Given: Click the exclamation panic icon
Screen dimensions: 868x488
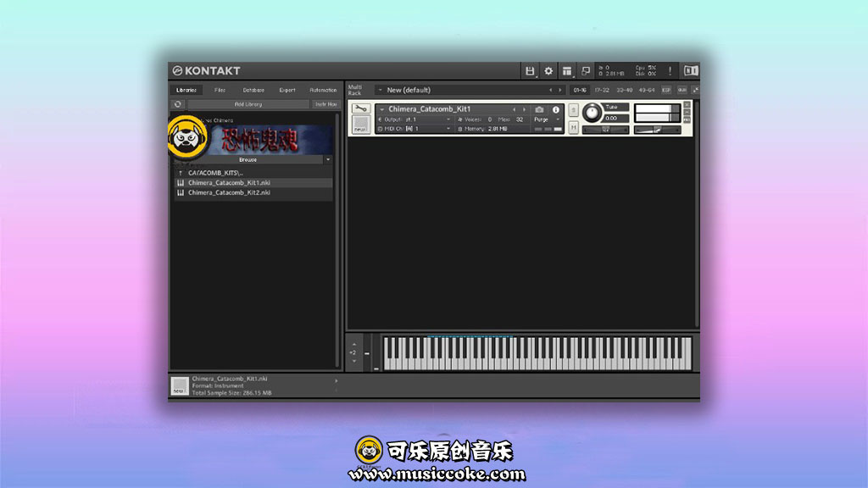Looking at the screenshot, I should (x=670, y=71).
